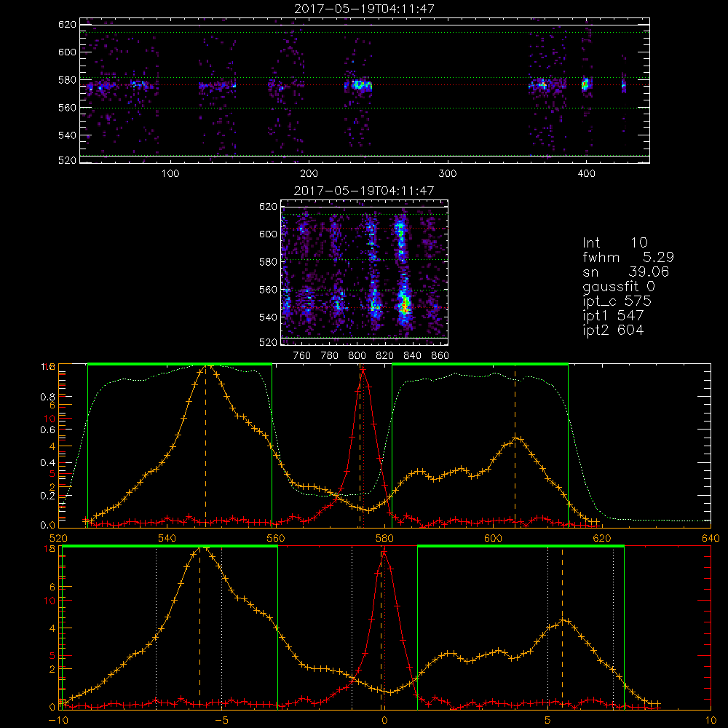Select the 'ipt1 547' readout text
The height and width of the screenshot is (728, 728).
(x=613, y=316)
